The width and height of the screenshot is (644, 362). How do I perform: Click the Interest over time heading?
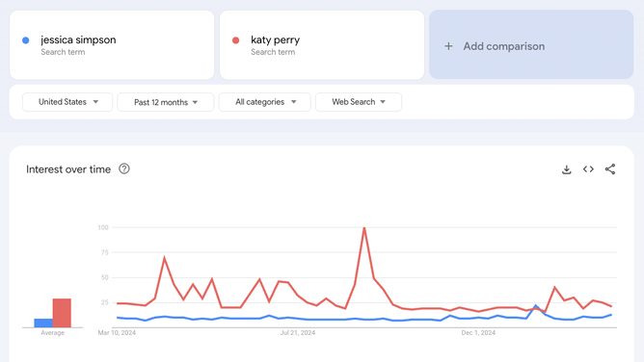pos(68,169)
